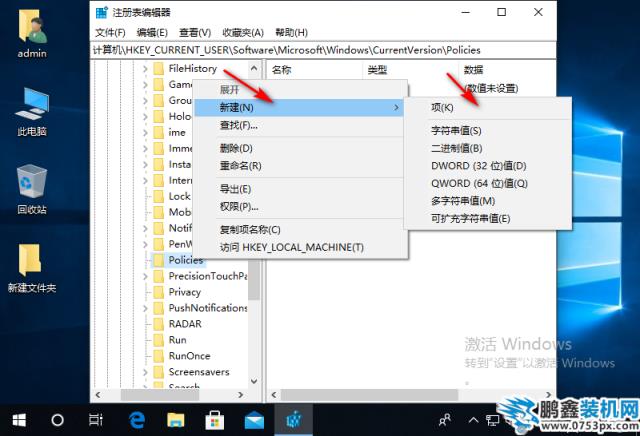640x436 pixels.
Task: Choose 导出(E) in the context menu
Action: [299, 189]
